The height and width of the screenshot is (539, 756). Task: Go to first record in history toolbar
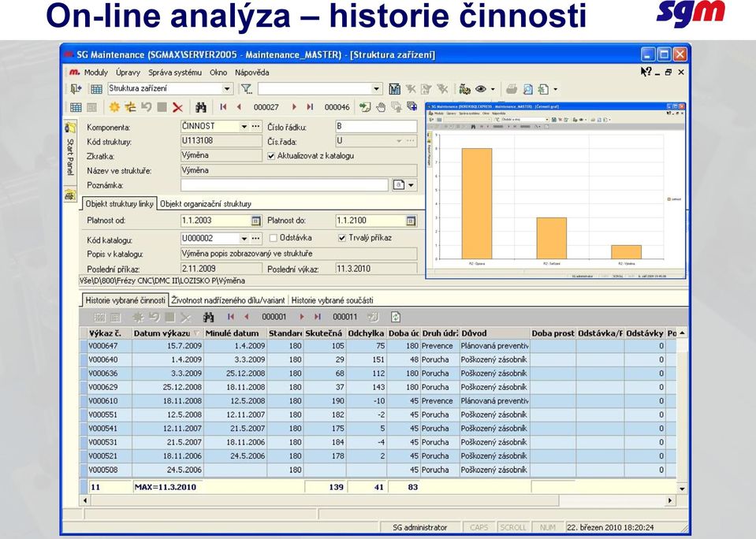231,317
